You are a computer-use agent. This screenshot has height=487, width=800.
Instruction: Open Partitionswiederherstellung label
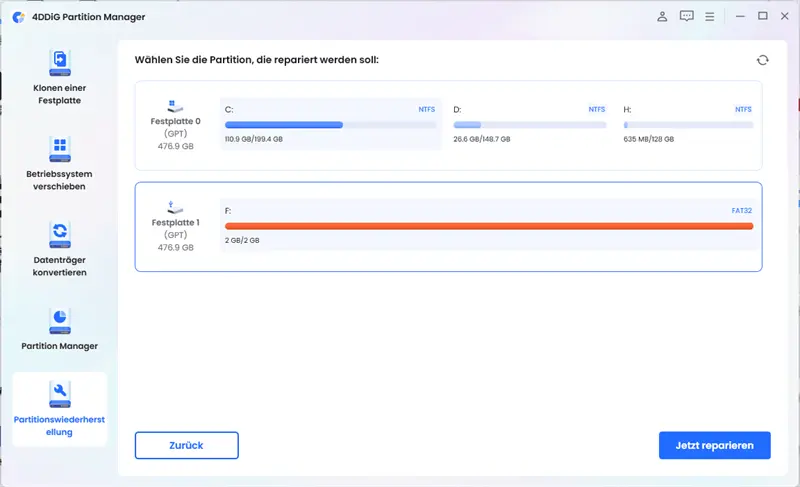tap(60, 426)
